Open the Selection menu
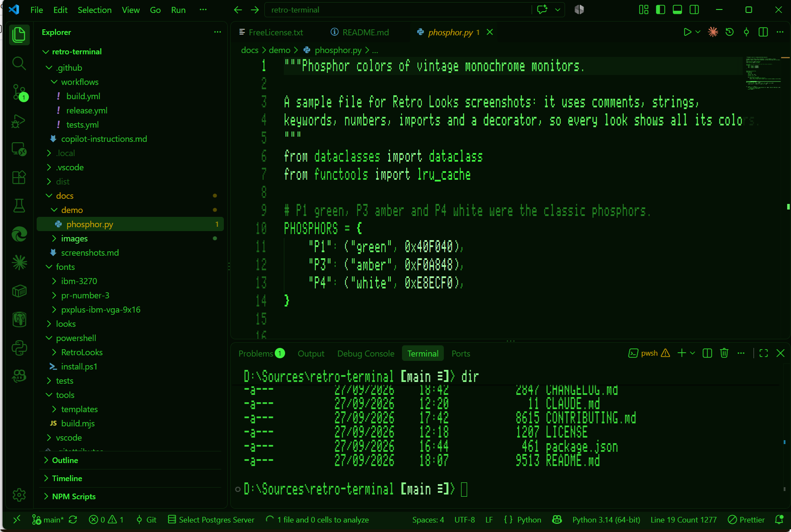The image size is (791, 532). [94, 9]
